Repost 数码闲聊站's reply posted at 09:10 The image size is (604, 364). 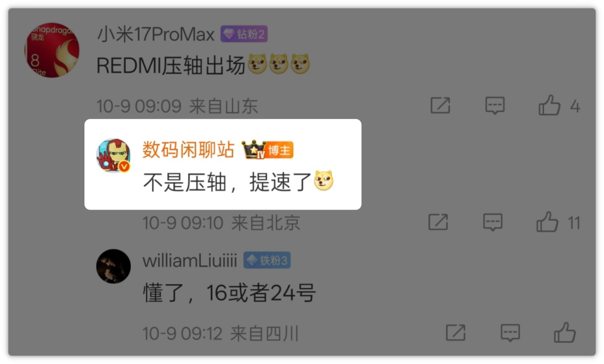click(438, 222)
